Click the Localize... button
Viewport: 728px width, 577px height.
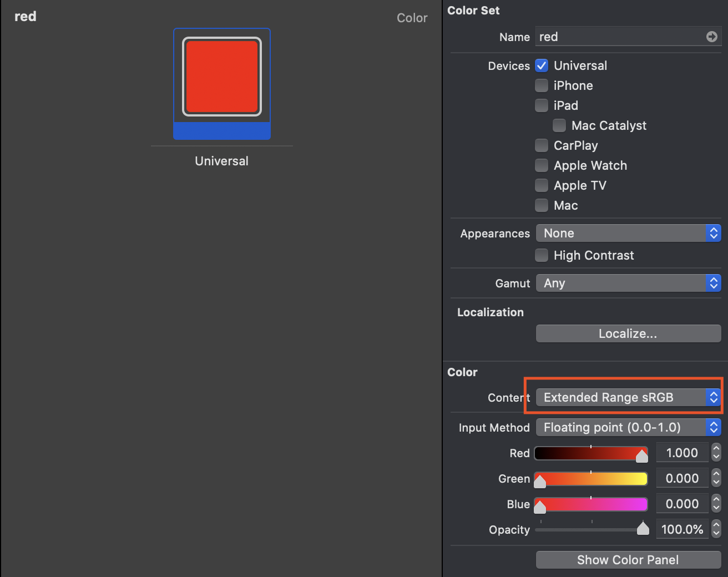click(628, 333)
